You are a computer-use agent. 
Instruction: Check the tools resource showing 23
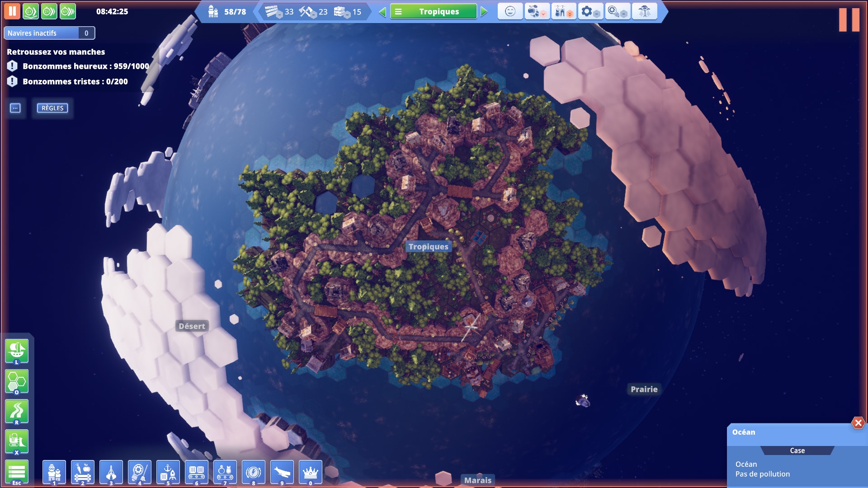(x=313, y=12)
